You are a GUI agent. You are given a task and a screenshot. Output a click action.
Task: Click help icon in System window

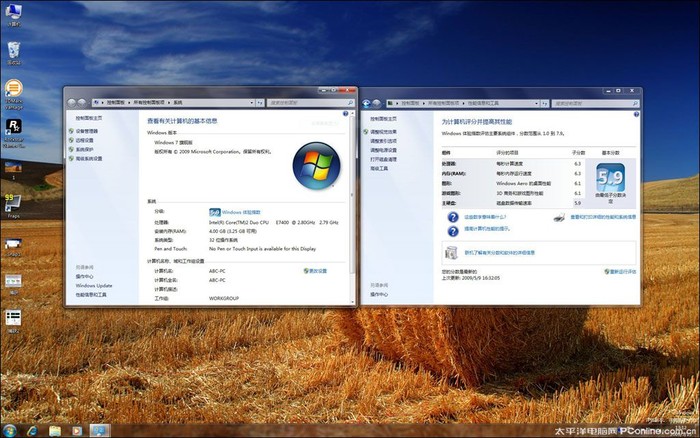[x=345, y=114]
